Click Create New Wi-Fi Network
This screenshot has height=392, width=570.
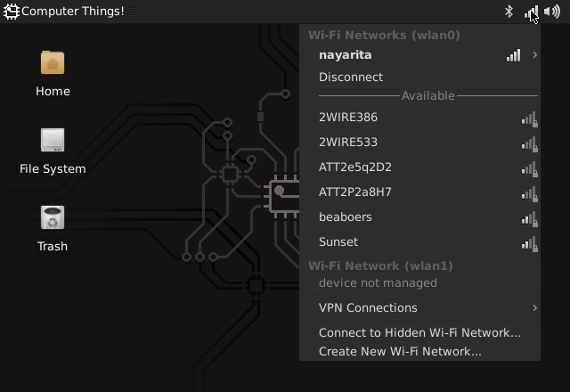[x=400, y=352]
